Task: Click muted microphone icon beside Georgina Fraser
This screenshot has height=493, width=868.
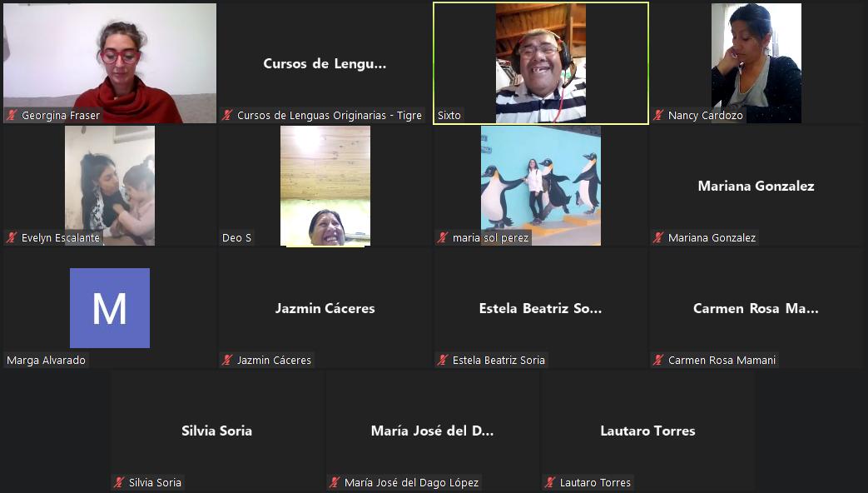Action: (12, 116)
